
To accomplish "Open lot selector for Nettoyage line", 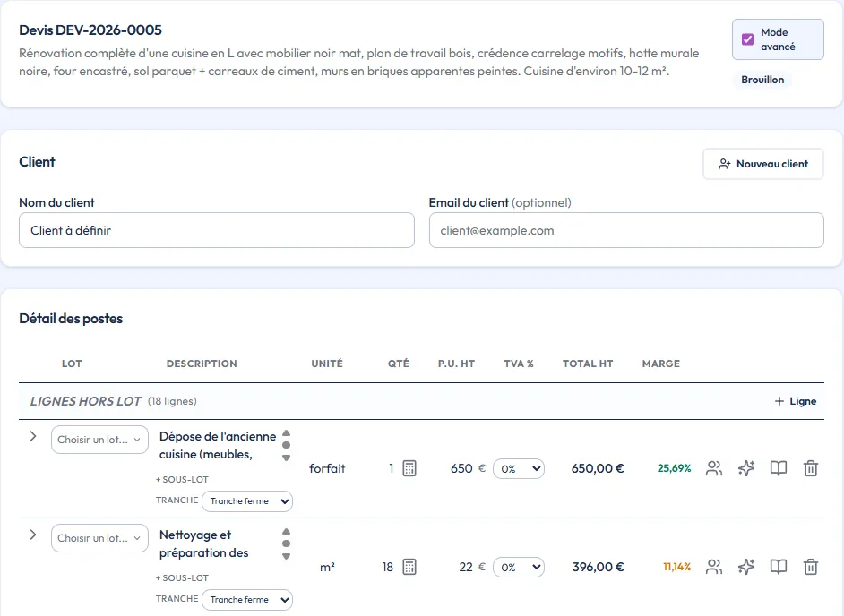I will [99, 538].
